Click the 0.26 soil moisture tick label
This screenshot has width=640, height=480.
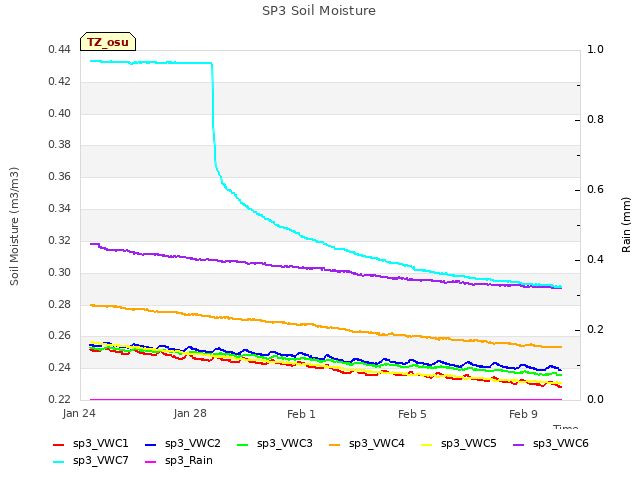(60, 336)
